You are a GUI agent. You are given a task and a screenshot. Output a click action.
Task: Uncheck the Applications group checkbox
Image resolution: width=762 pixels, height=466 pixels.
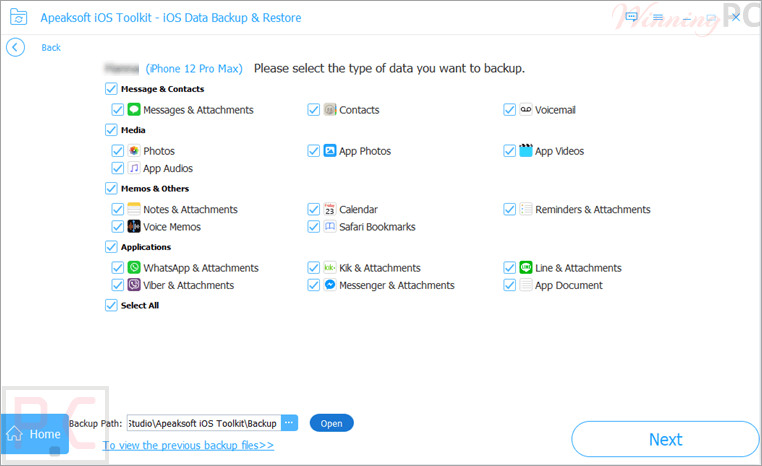[111, 247]
